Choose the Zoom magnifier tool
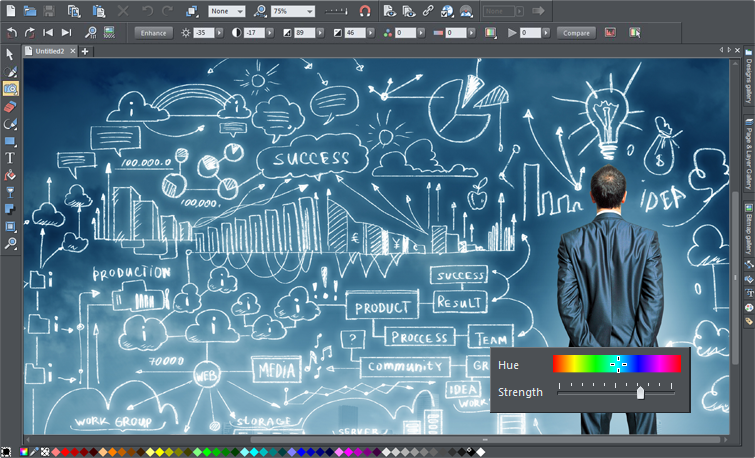Viewport: 755px width, 458px height. (10, 243)
